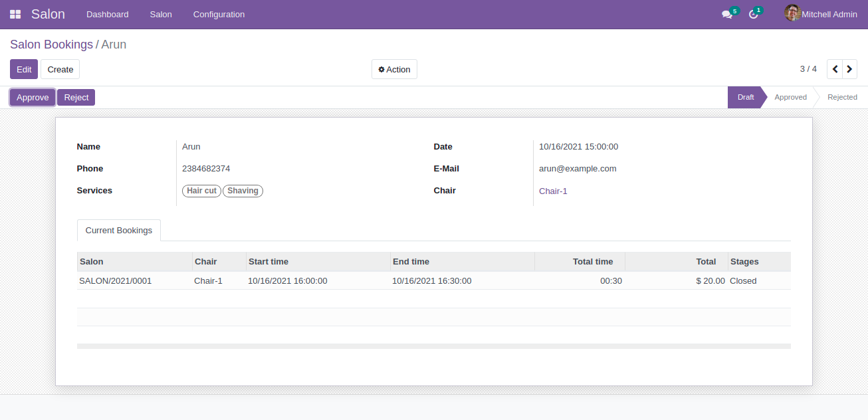This screenshot has width=868, height=420.
Task: Sort by Total column header
Action: 677,261
